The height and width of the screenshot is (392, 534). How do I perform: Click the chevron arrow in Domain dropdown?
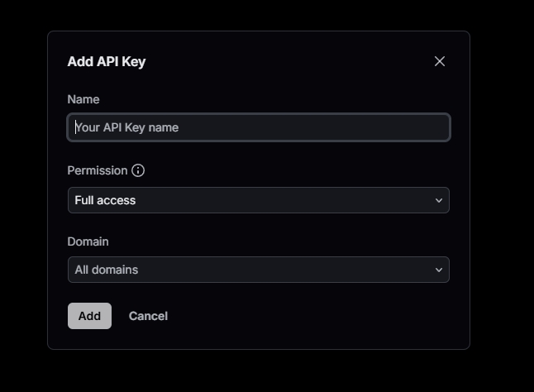(439, 270)
